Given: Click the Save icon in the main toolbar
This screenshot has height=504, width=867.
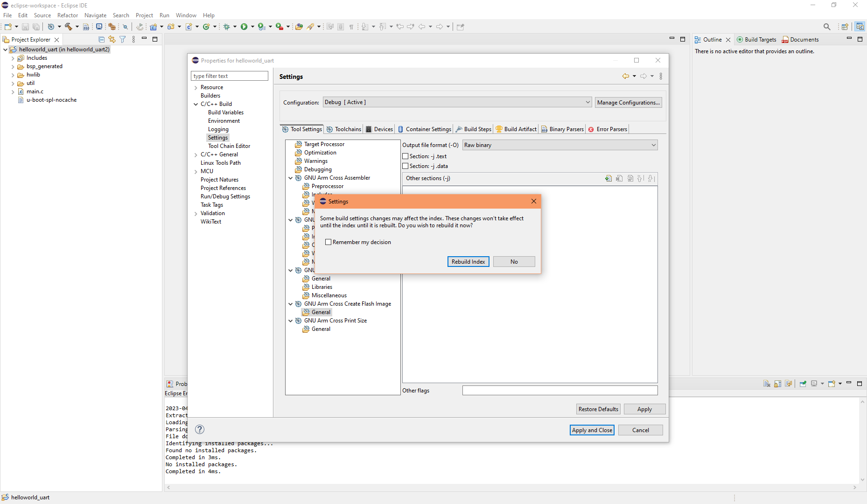Looking at the screenshot, I should pyautogui.click(x=25, y=27).
